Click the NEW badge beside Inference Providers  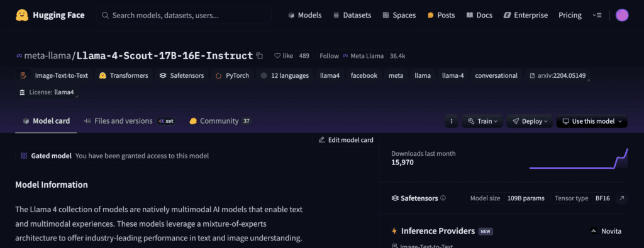pos(486,232)
